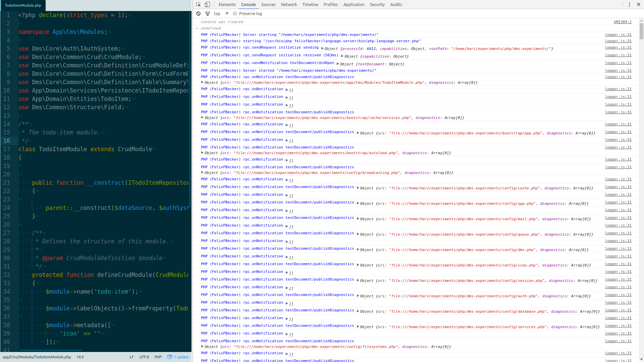Click the PHP language indicator in status bar
644x362 pixels.
click(x=158, y=357)
